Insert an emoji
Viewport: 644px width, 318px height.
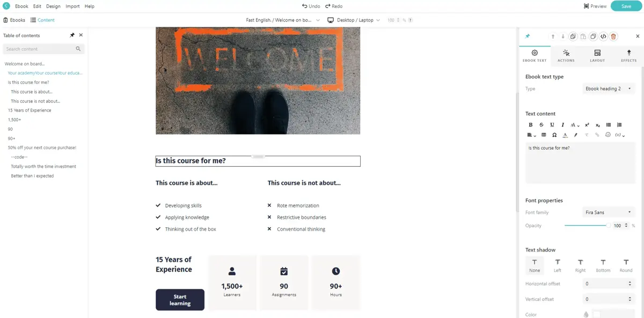[x=608, y=135]
